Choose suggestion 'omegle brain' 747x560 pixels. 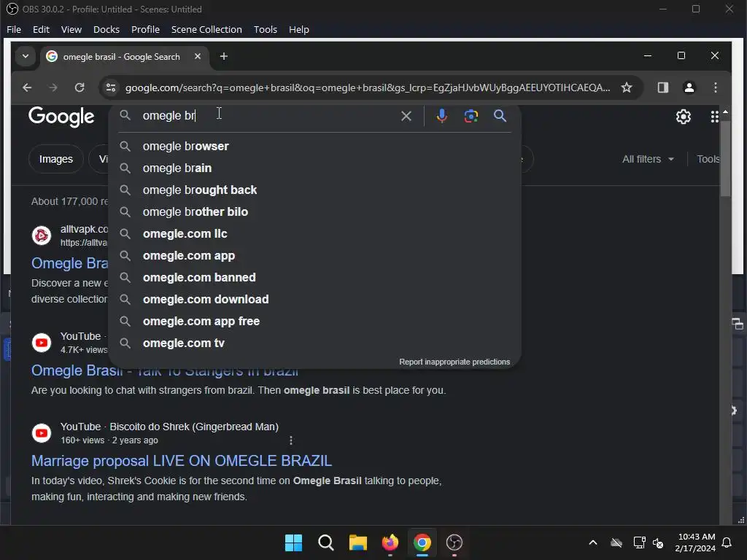315,168
